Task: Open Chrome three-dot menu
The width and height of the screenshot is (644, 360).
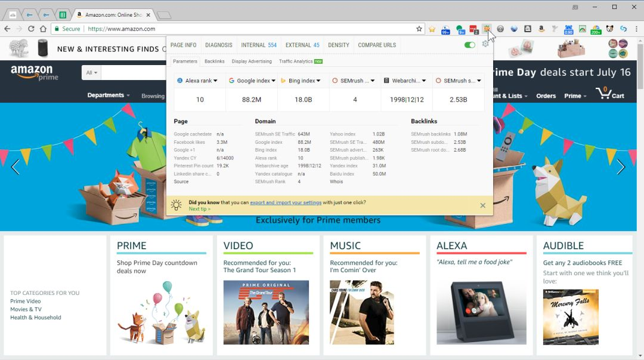Action: tap(637, 29)
